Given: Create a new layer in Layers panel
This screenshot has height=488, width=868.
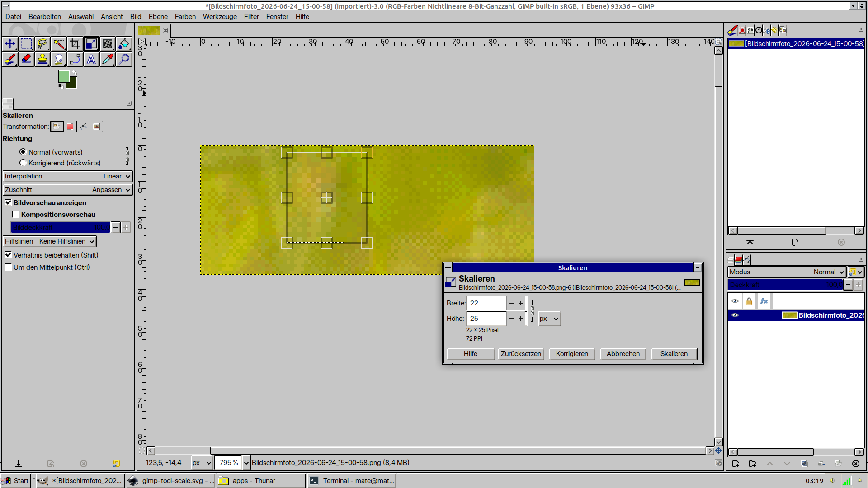Looking at the screenshot, I should [736, 464].
